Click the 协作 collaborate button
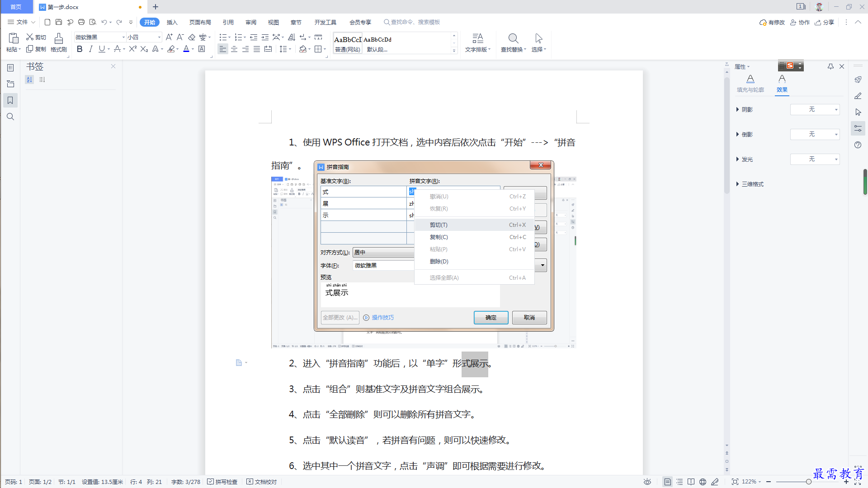 tap(800, 22)
